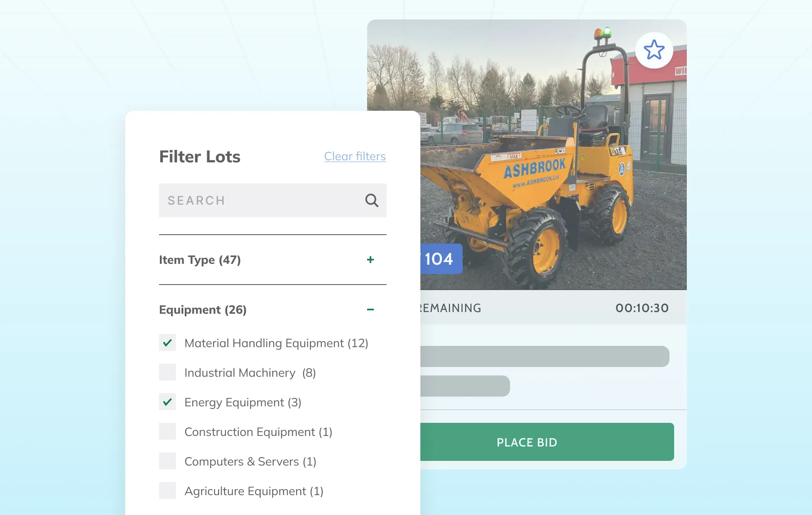The width and height of the screenshot is (812, 515).
Task: Click the magnifying glass search icon
Action: (x=371, y=200)
